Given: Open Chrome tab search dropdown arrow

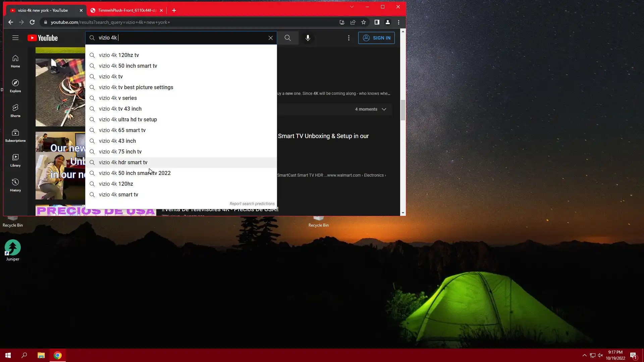Looking at the screenshot, I should 352,7.
